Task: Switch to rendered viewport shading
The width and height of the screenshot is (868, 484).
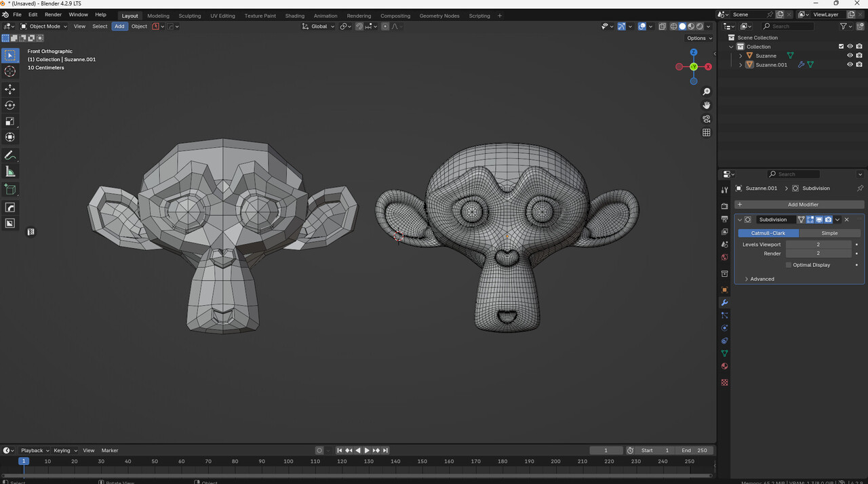Action: point(699,26)
